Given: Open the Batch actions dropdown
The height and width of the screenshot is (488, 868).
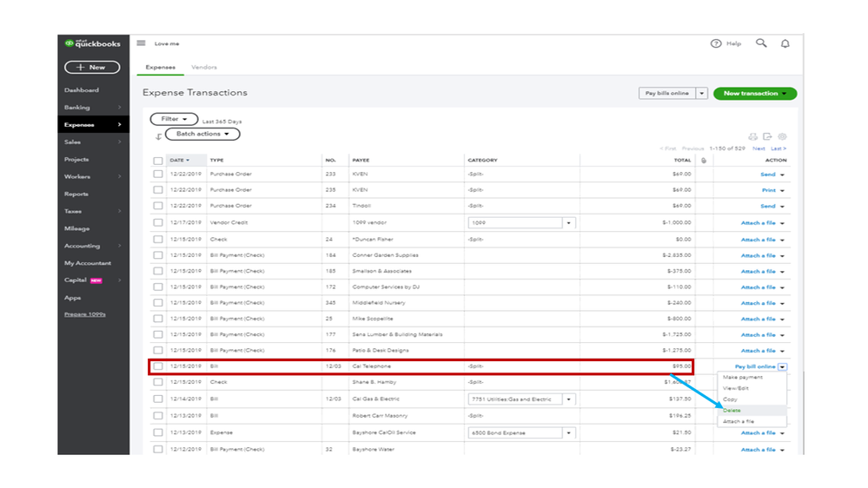Looking at the screenshot, I should tap(202, 134).
